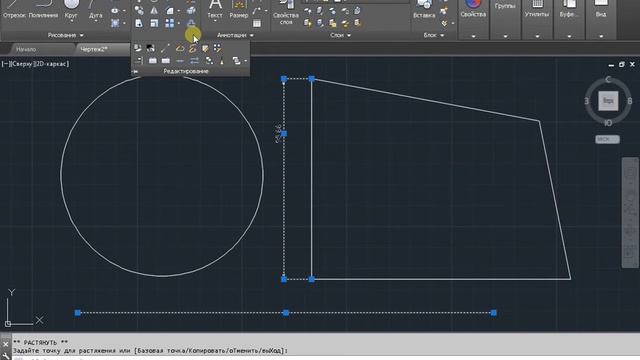Screen dimensions: 640x360
Task: Click the Верх face of the ViewCube
Action: point(608,101)
